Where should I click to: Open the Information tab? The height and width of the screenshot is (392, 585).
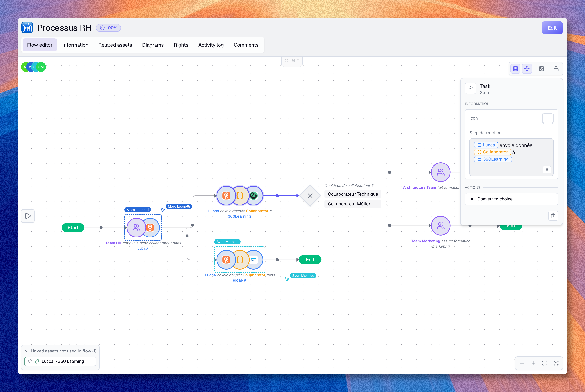[x=75, y=45]
